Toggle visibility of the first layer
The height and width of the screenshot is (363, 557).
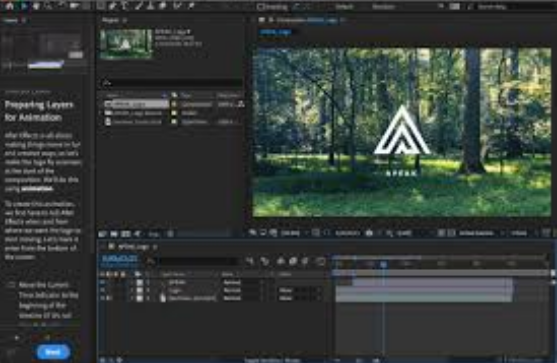pyautogui.click(x=102, y=282)
